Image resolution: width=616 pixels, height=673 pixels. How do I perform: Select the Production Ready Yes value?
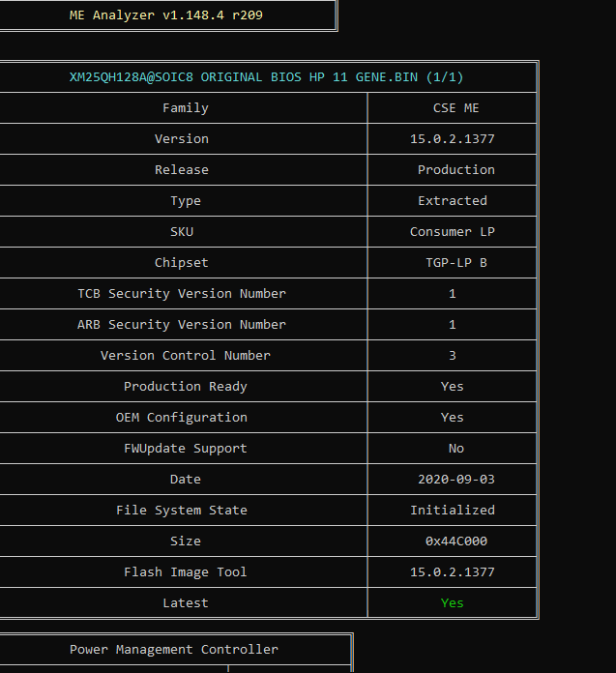pyautogui.click(x=452, y=386)
